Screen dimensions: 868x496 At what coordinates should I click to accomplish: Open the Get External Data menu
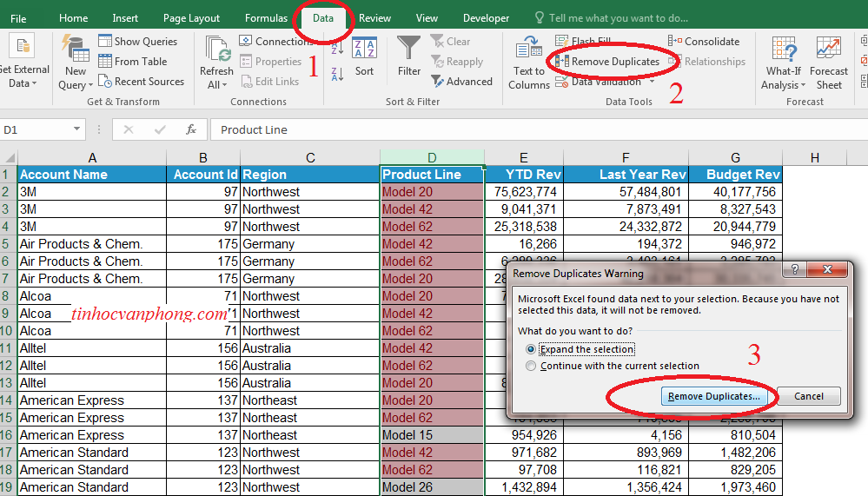pos(23,62)
